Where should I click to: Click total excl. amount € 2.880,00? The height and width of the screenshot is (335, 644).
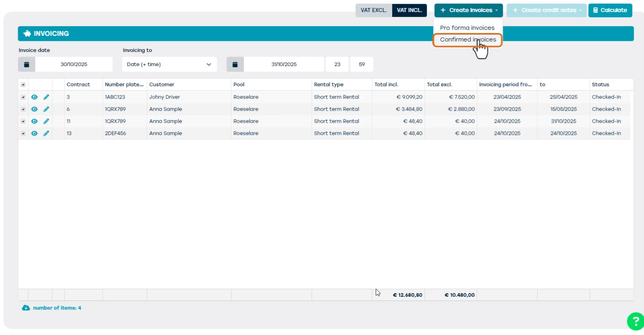[x=461, y=109]
